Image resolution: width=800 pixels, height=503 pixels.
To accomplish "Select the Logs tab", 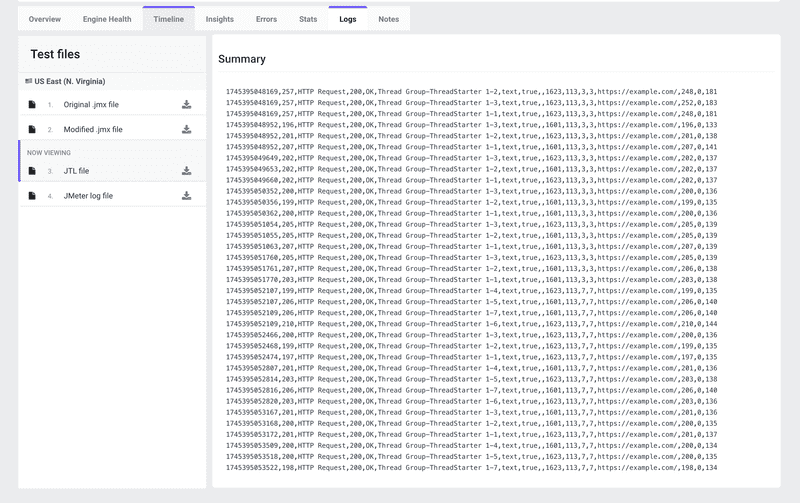I will click(x=347, y=19).
